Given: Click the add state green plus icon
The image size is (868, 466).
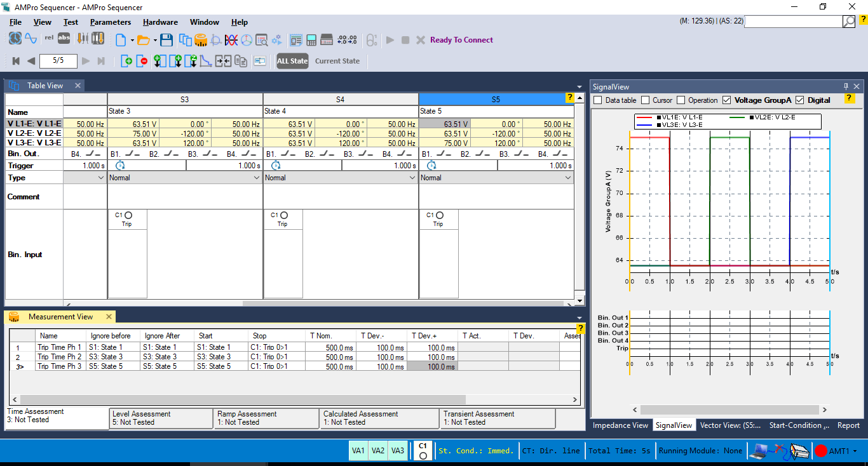Looking at the screenshot, I should 127,61.
